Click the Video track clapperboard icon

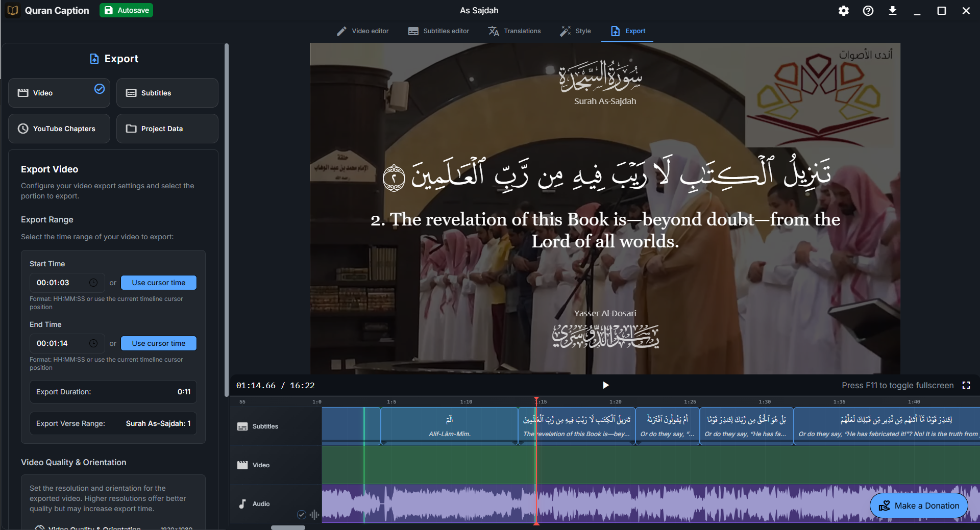coord(242,465)
